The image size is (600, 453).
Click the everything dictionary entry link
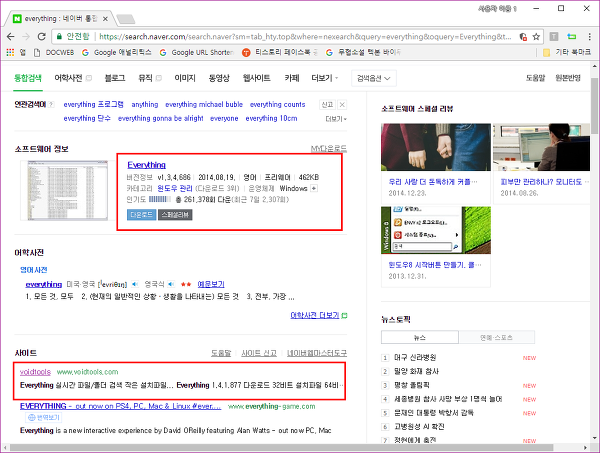[44, 284]
